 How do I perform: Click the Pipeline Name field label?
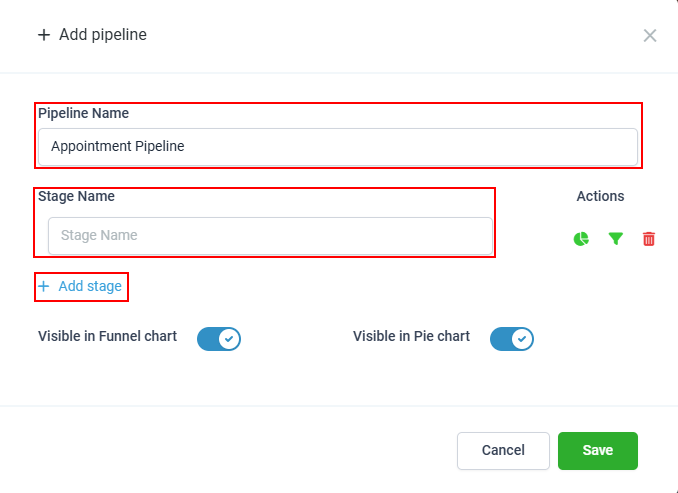pos(83,114)
